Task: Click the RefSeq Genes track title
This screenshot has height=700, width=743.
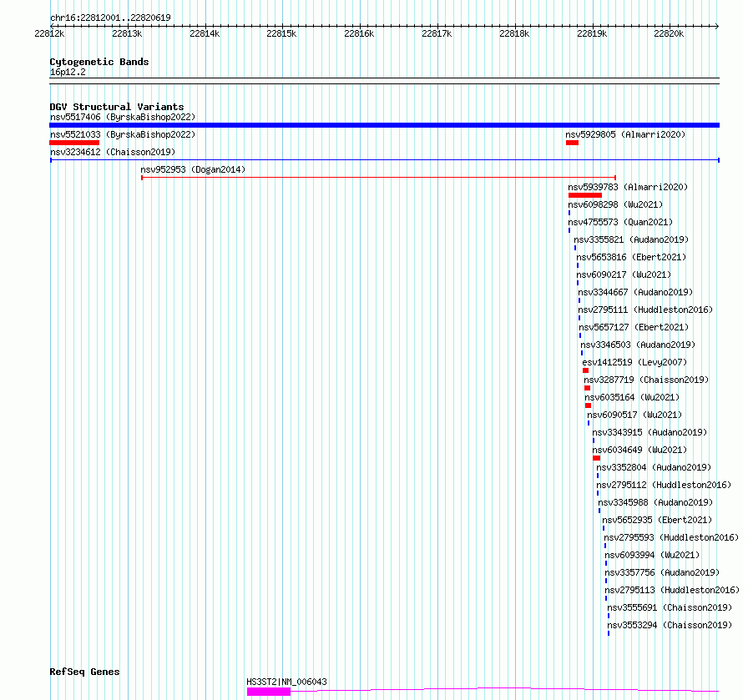Action: 84,672
